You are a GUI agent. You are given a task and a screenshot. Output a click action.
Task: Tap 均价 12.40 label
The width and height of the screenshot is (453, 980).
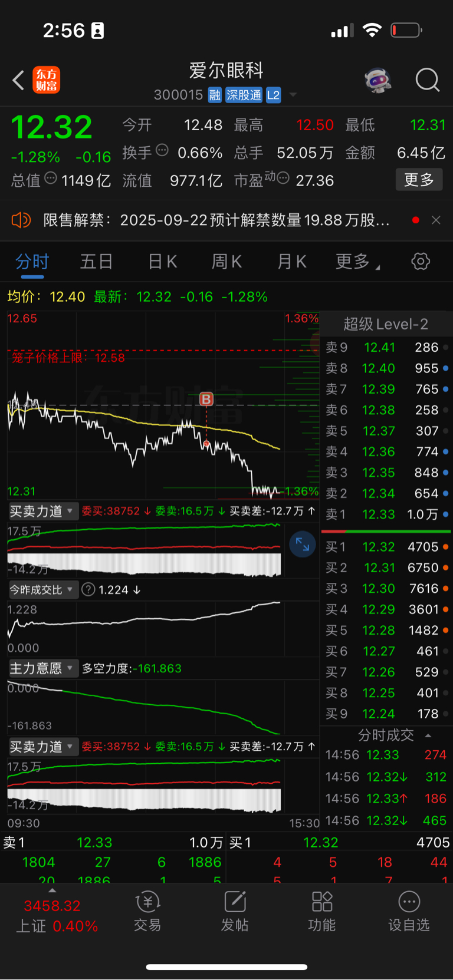46,296
